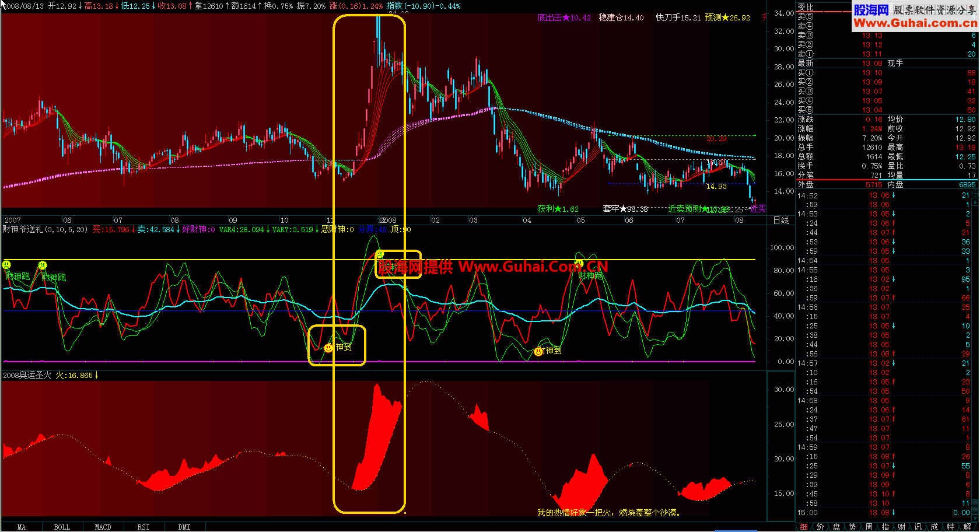Select the 价 tab in quote panel

(x=820, y=527)
